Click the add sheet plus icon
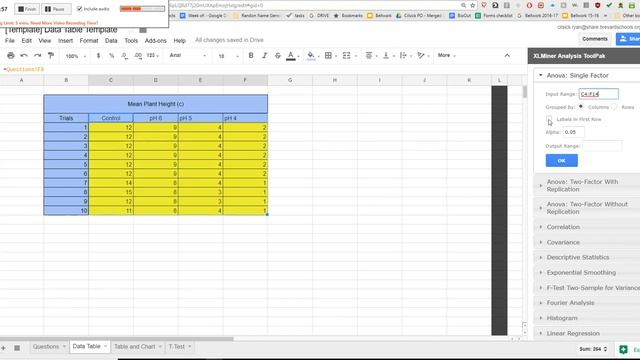The height and width of the screenshot is (360, 640). coord(4,348)
